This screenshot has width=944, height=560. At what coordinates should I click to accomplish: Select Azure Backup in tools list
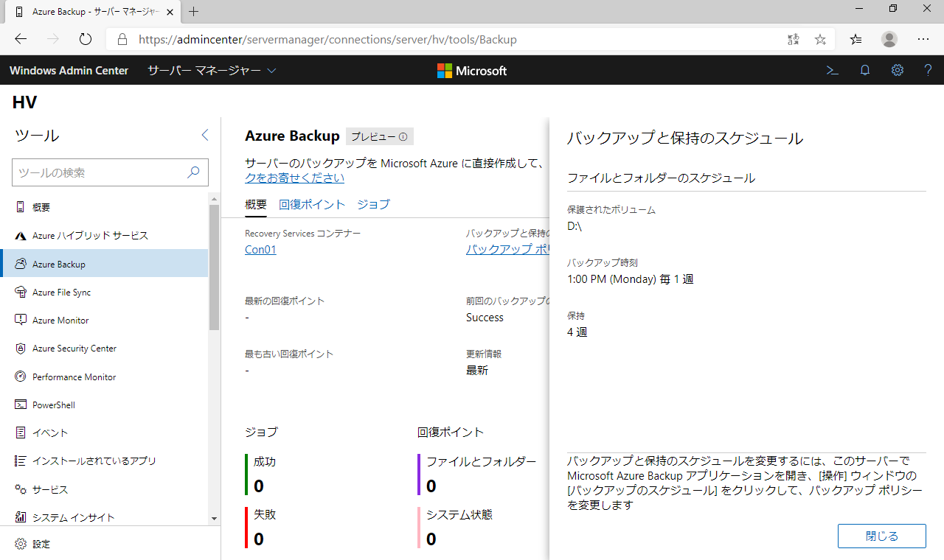point(105,264)
